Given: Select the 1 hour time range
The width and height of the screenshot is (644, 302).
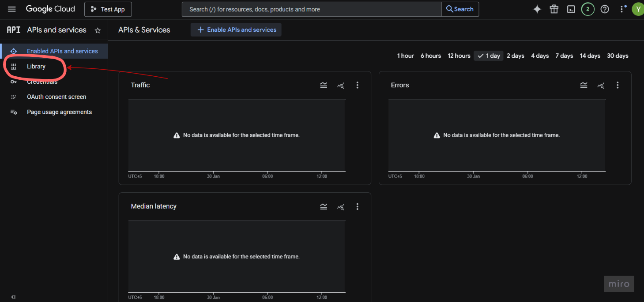Looking at the screenshot, I should [x=405, y=56].
